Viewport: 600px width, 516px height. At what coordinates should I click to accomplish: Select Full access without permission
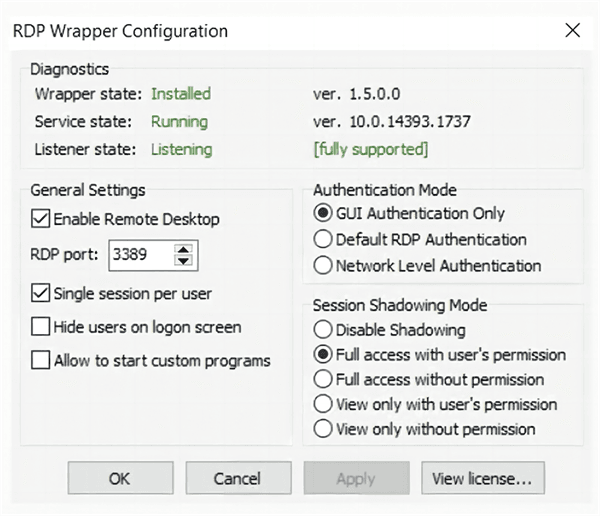tap(323, 379)
